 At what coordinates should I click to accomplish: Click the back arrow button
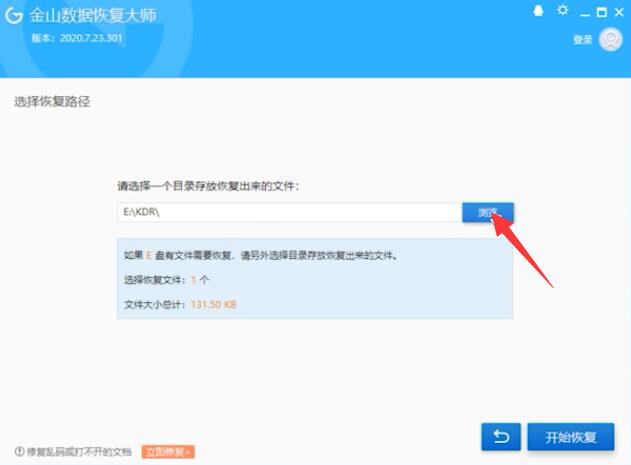coord(501,436)
